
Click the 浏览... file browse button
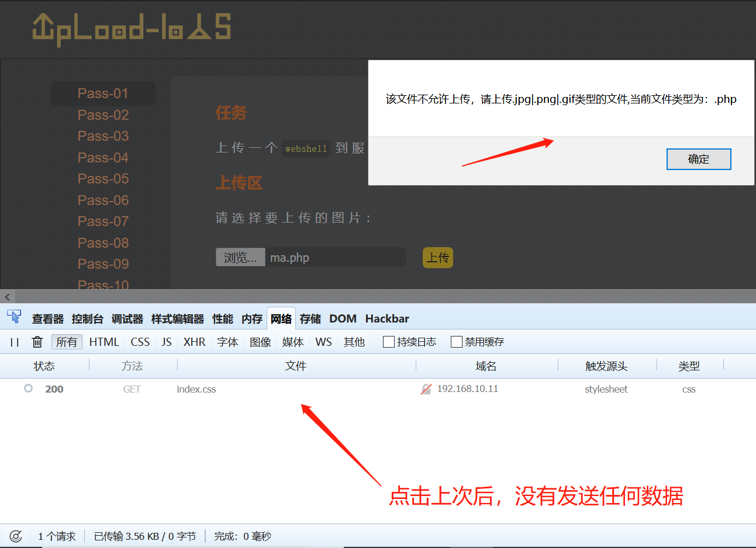(x=240, y=257)
